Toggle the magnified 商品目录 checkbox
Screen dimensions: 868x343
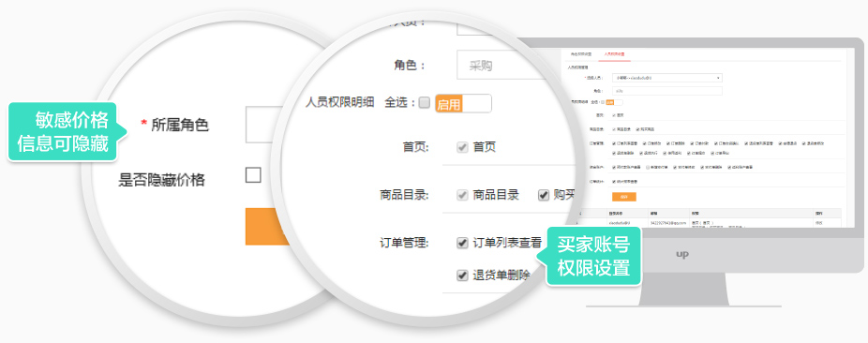[x=462, y=195]
